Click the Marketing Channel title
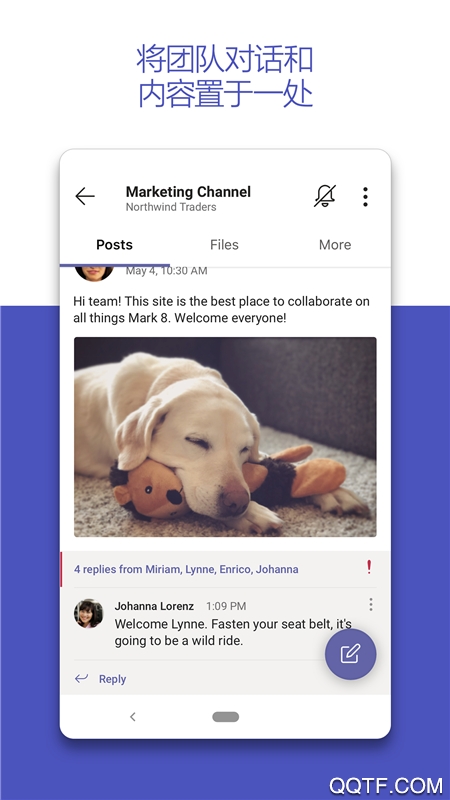The width and height of the screenshot is (450, 800). point(188,192)
